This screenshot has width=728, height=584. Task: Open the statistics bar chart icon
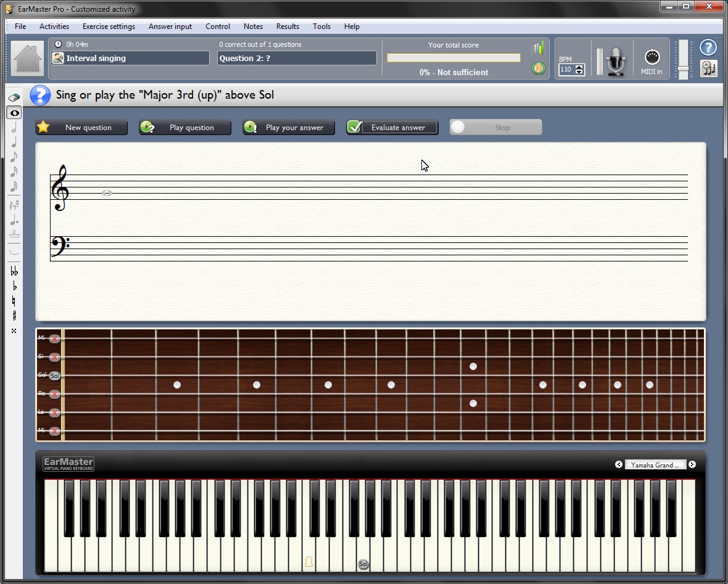coord(539,48)
